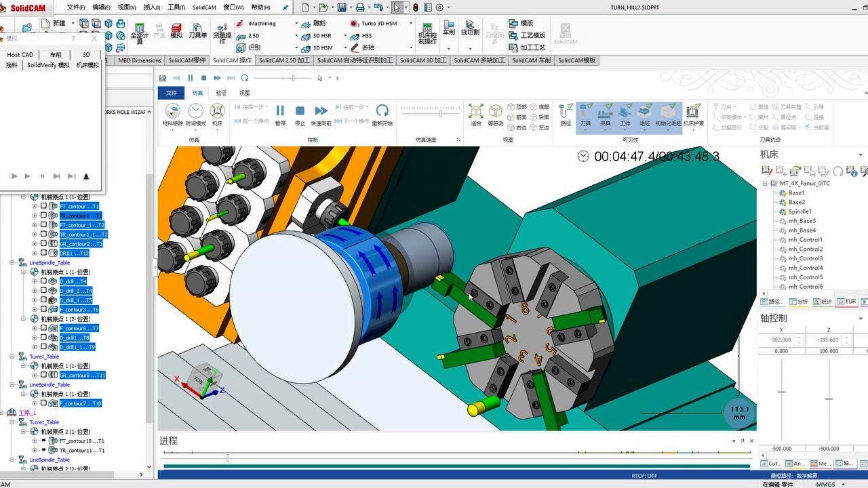Expand the D_drill ...T4 tree node
The width and height of the screenshot is (868, 488).
pyautogui.click(x=35, y=281)
